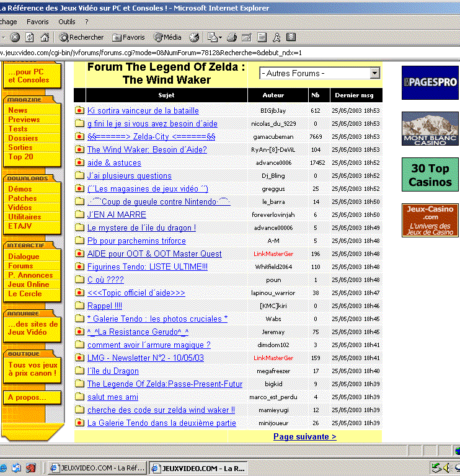This screenshot has height=476, width=460.
Task: Open topic AIDE pour OOT & OOT Master Quest
Action: (x=154, y=253)
